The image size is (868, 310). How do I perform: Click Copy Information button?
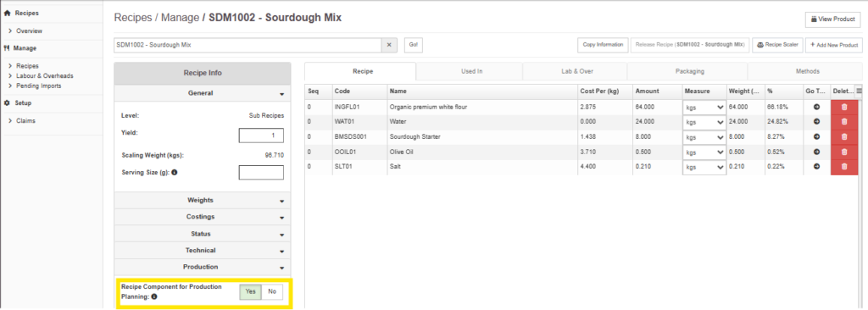tap(603, 46)
